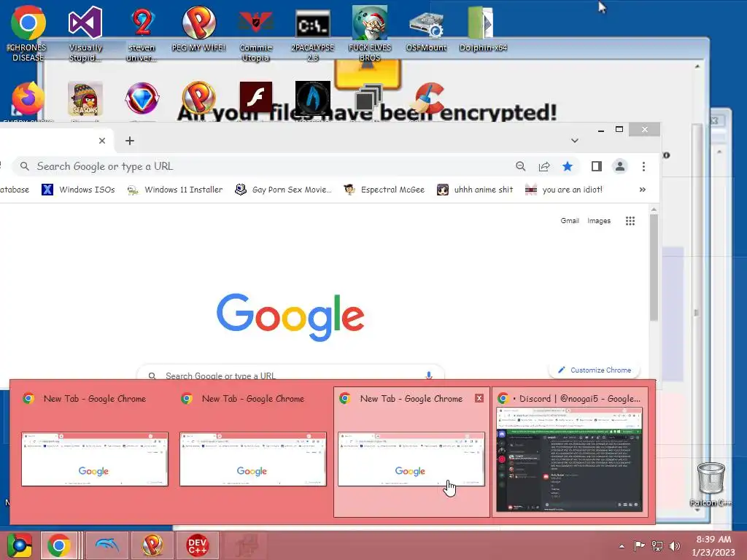Expand the Chrome tab search dropdown arrow
747x560 pixels.
pyautogui.click(x=575, y=141)
